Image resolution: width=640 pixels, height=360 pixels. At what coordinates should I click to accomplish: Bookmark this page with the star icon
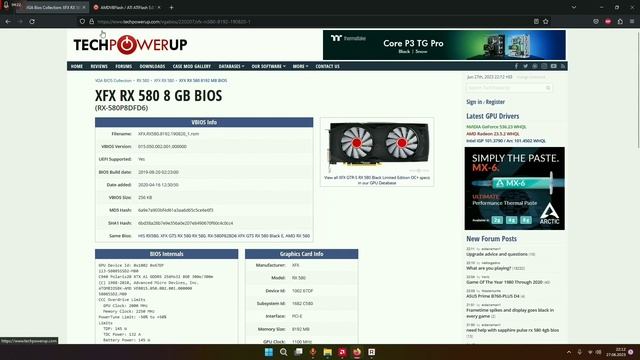coord(546,21)
